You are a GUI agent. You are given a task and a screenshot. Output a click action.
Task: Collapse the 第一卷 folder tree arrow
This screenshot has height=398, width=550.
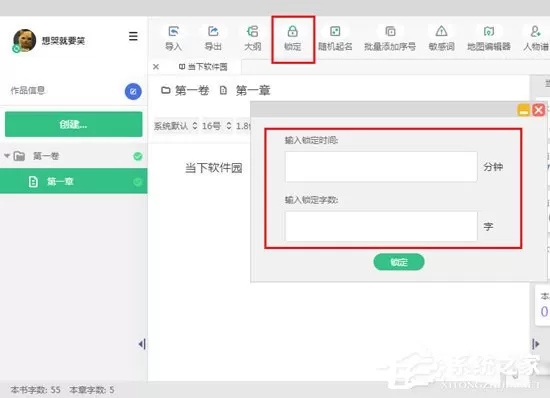7,156
